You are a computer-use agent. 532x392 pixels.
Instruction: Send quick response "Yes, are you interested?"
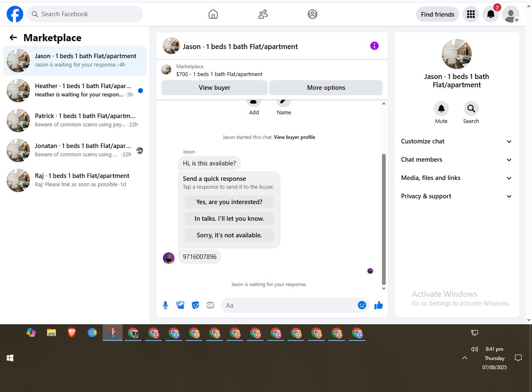pyautogui.click(x=229, y=202)
